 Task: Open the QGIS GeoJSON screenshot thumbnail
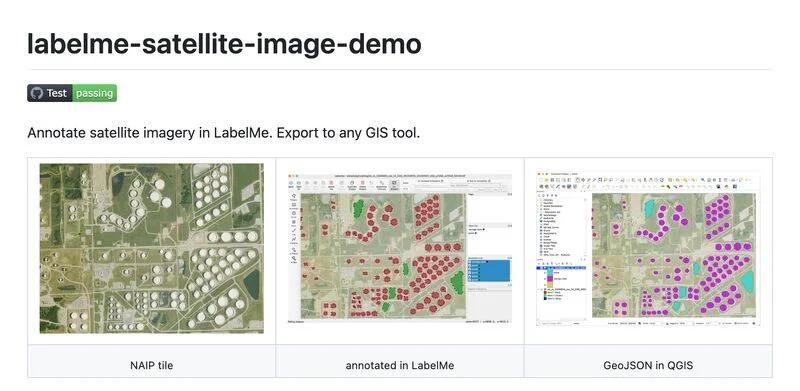tap(648, 249)
